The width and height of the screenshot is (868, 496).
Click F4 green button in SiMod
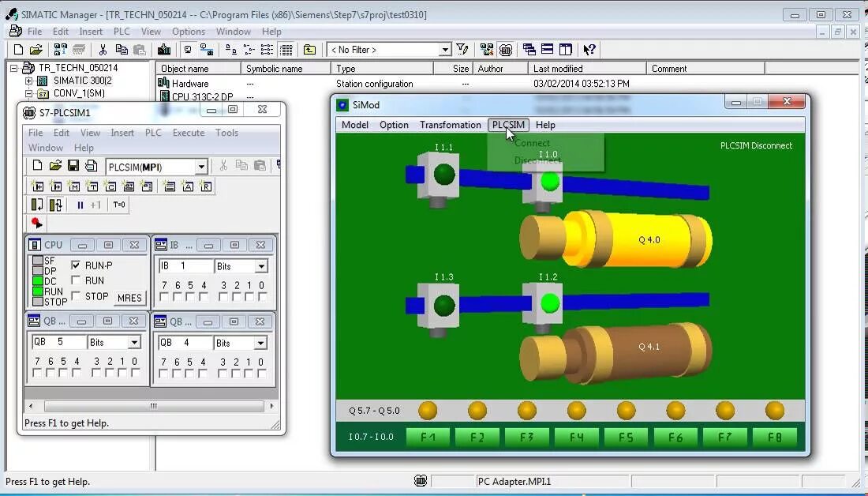[x=576, y=438]
